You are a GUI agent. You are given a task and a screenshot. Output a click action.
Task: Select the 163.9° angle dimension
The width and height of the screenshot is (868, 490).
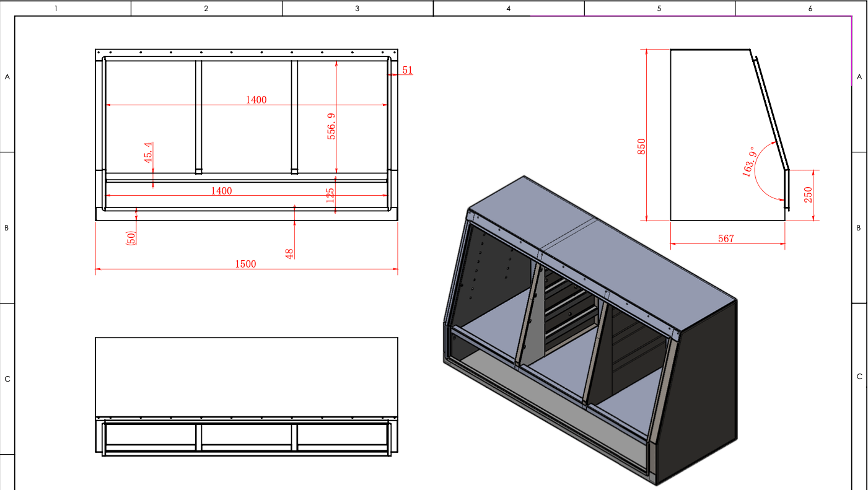click(750, 164)
